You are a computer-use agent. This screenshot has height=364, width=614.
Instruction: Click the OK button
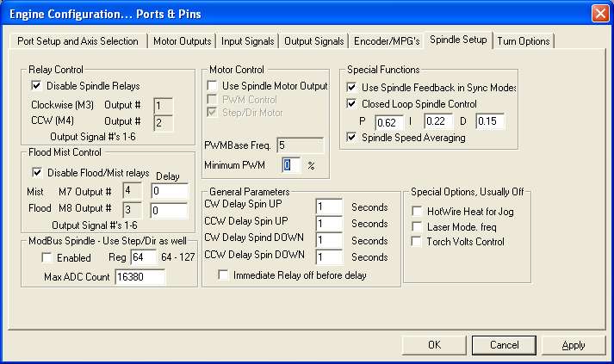(x=434, y=345)
